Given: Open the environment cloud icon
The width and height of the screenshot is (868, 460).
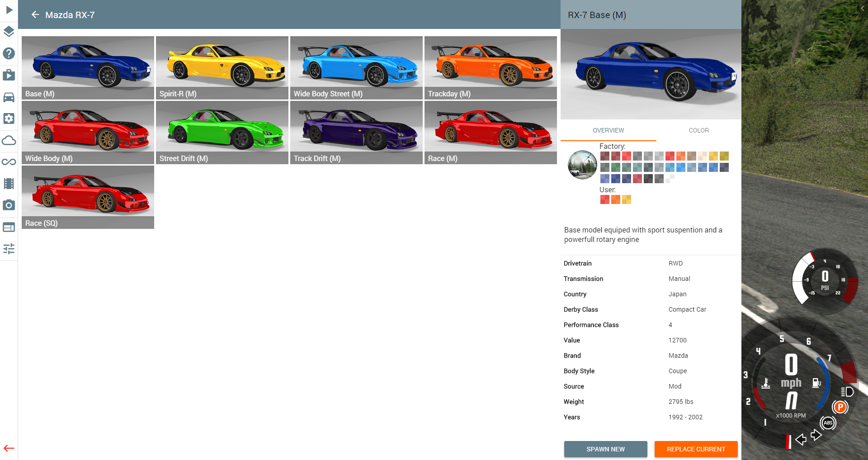Looking at the screenshot, I should point(9,140).
